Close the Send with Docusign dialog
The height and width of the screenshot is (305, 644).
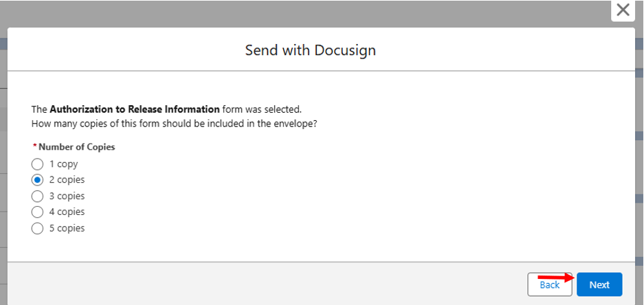point(623,10)
